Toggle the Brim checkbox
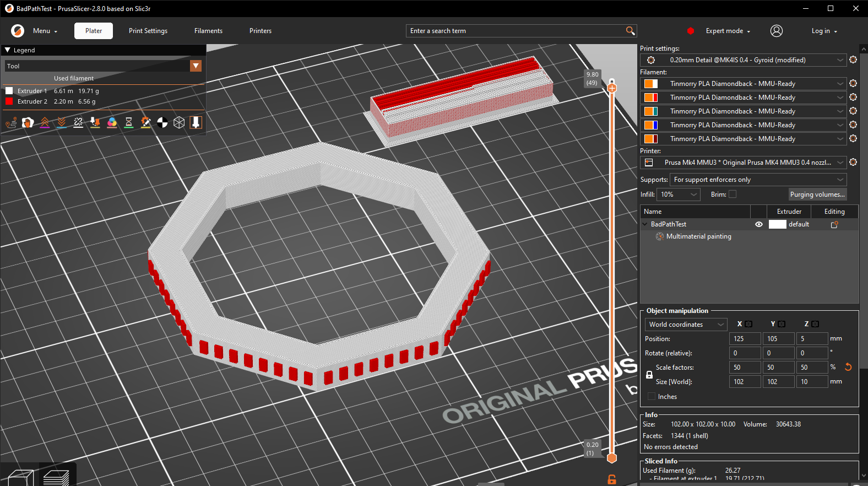Image resolution: width=868 pixels, height=486 pixels. (733, 194)
